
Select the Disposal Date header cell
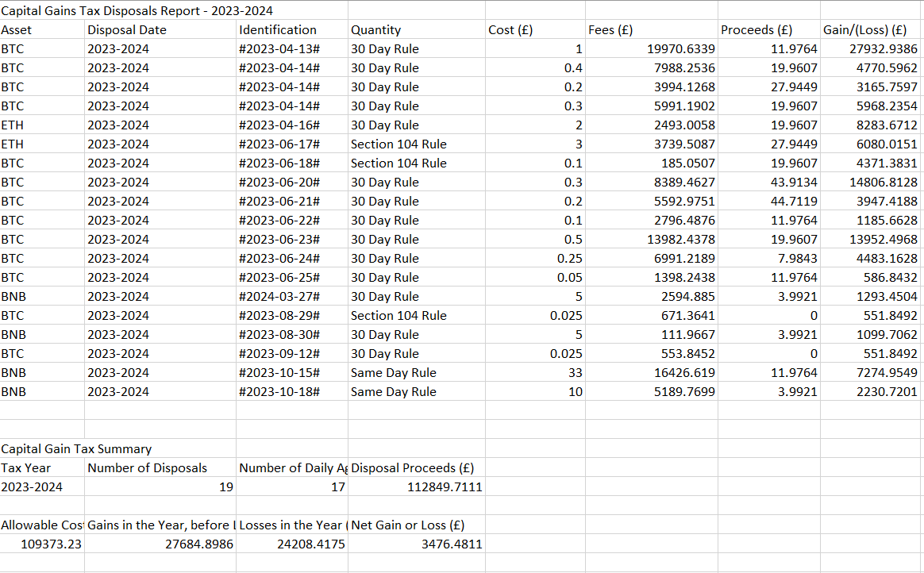(127, 30)
